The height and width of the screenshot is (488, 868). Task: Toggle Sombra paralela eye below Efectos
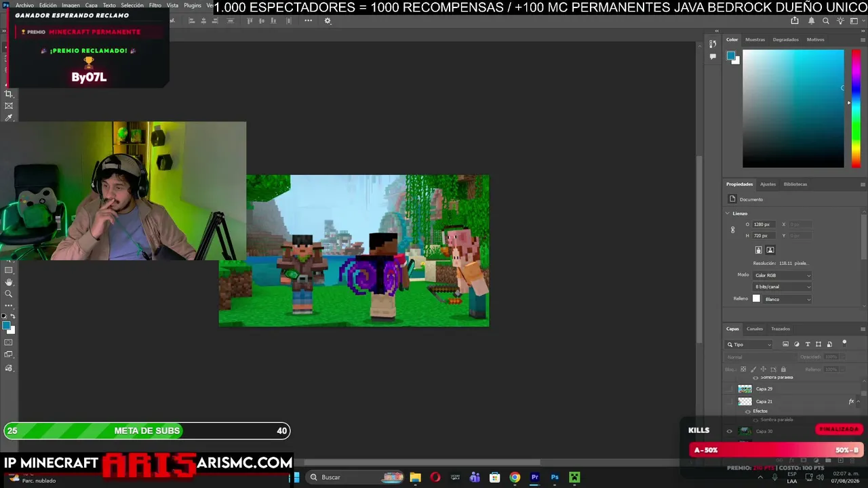755,420
